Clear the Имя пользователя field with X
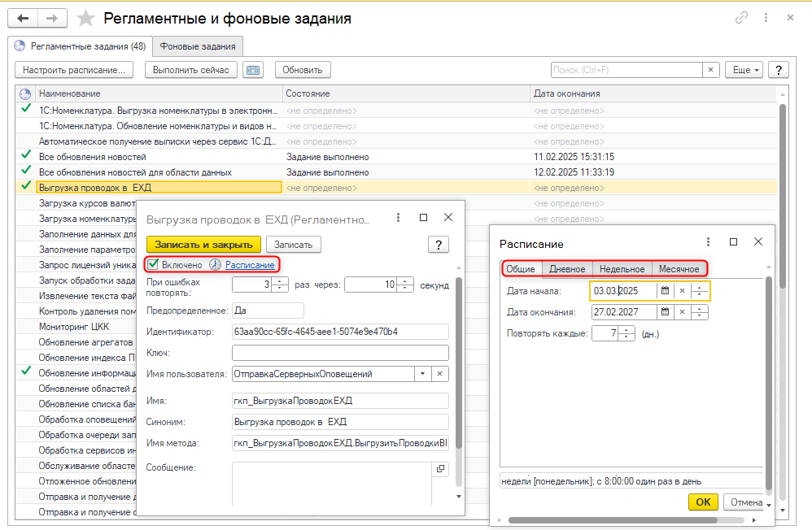812x530 pixels. pos(439,374)
